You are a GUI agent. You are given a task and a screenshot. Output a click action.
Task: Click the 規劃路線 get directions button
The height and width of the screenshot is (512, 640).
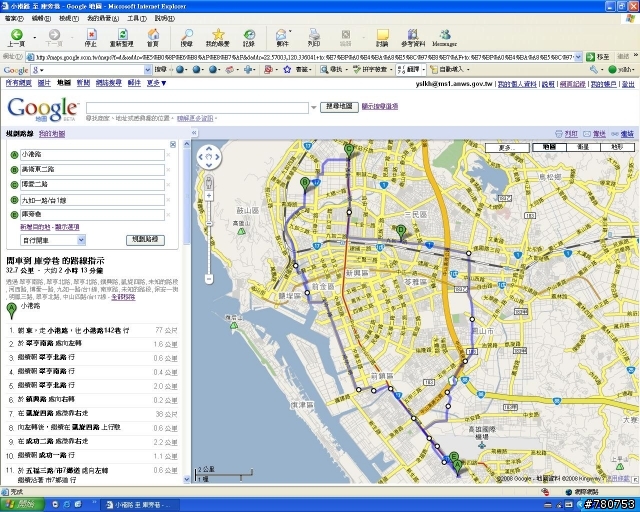[x=145, y=240]
